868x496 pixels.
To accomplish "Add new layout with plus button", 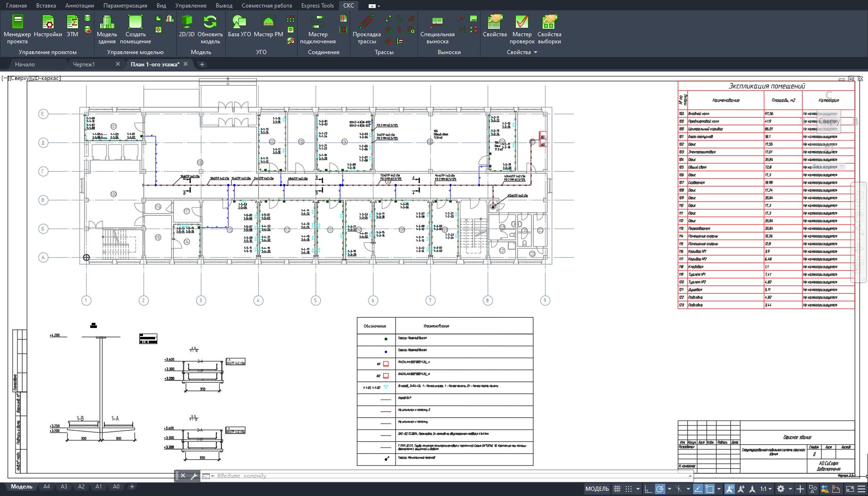I will coord(132,487).
